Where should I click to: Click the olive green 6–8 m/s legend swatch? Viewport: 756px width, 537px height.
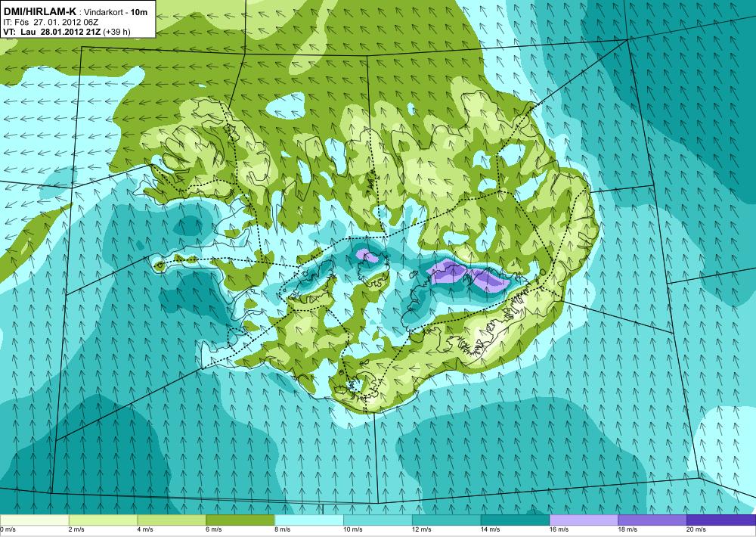tap(240, 520)
